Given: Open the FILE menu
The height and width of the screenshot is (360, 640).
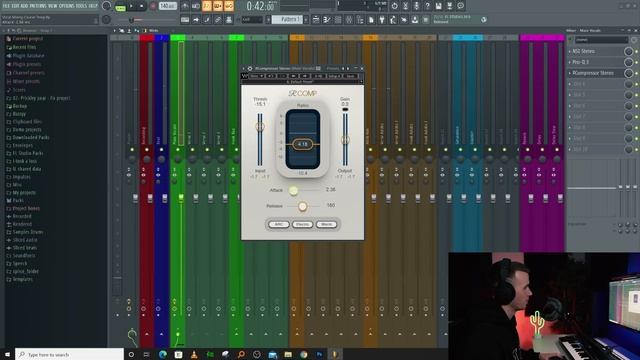Looking at the screenshot, I should (6, 6).
